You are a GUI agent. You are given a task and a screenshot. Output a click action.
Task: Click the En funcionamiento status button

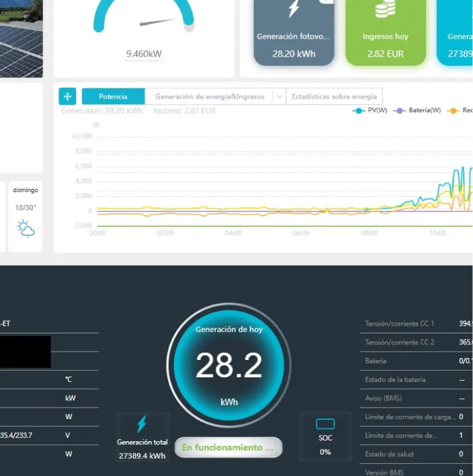click(228, 447)
